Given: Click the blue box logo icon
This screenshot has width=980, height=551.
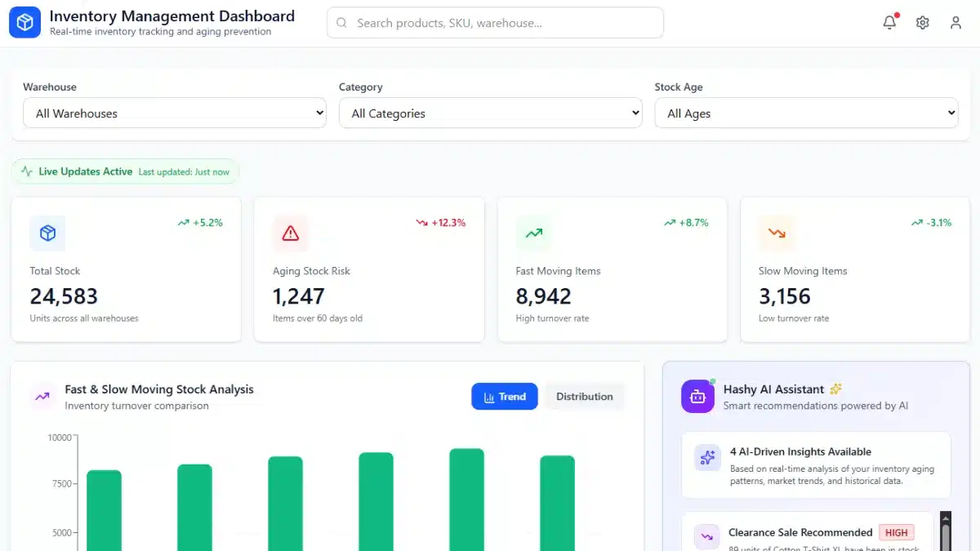Looking at the screenshot, I should point(24,23).
